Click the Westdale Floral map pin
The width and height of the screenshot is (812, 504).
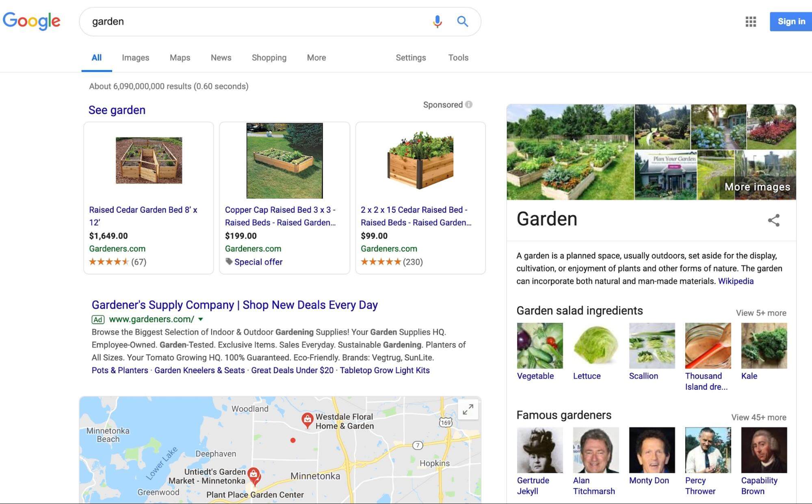coord(307,421)
